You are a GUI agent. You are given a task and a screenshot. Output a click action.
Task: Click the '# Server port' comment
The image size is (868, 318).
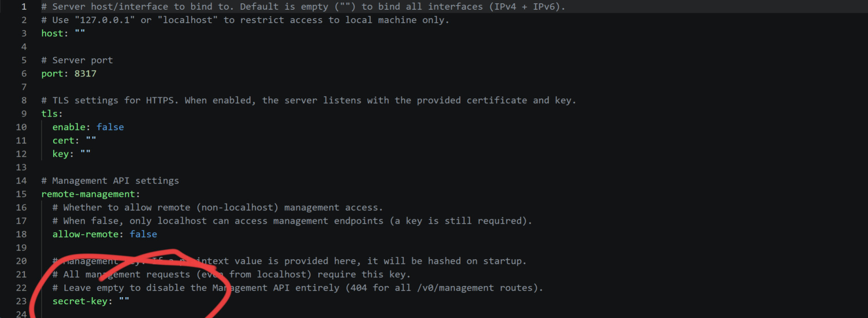(x=77, y=60)
